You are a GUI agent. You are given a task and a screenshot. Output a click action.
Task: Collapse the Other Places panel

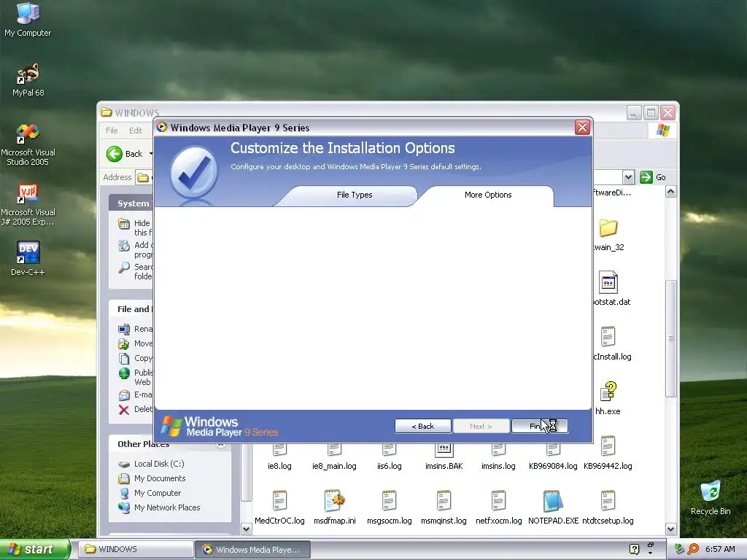220,445
